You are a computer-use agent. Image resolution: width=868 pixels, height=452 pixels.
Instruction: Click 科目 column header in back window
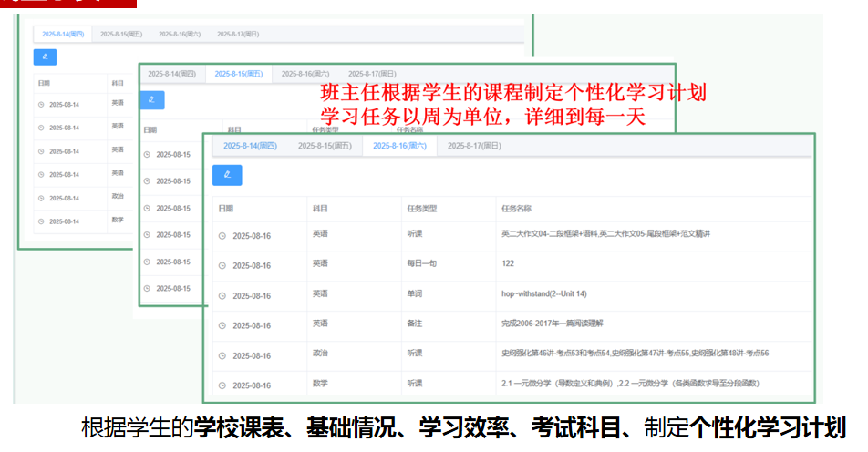click(x=118, y=84)
